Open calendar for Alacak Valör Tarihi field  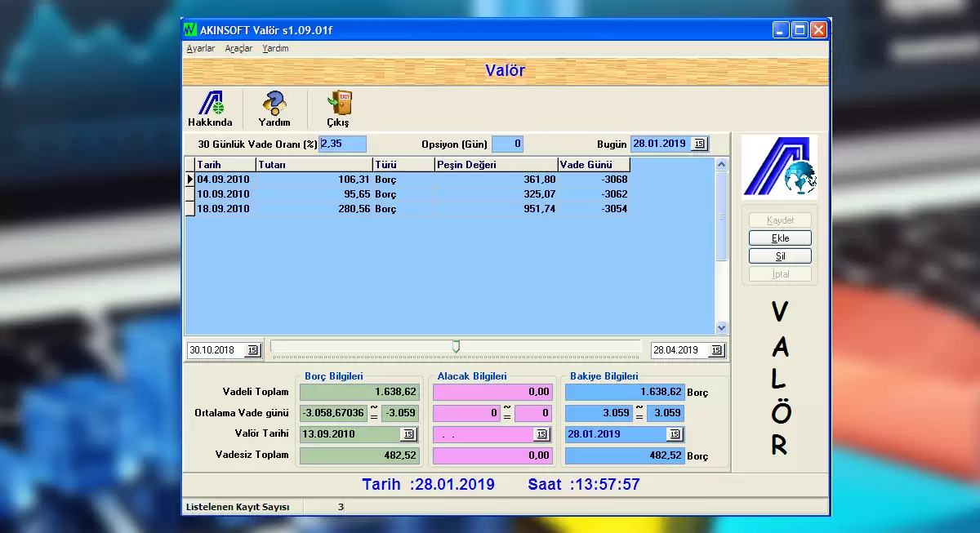pos(541,434)
